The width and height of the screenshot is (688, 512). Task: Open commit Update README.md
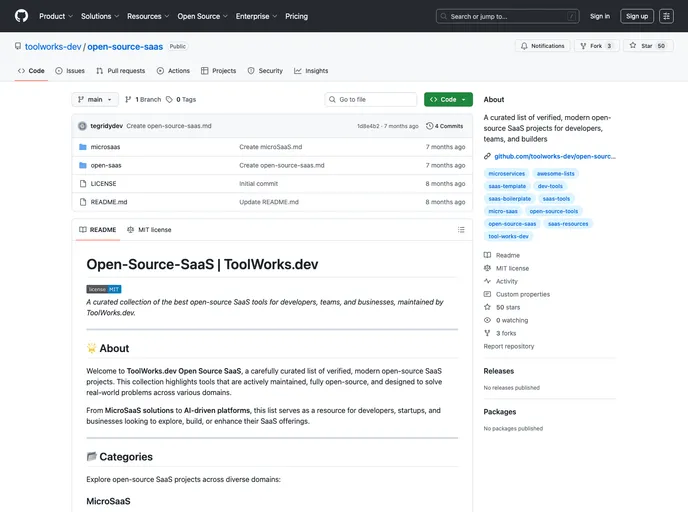[x=269, y=202]
